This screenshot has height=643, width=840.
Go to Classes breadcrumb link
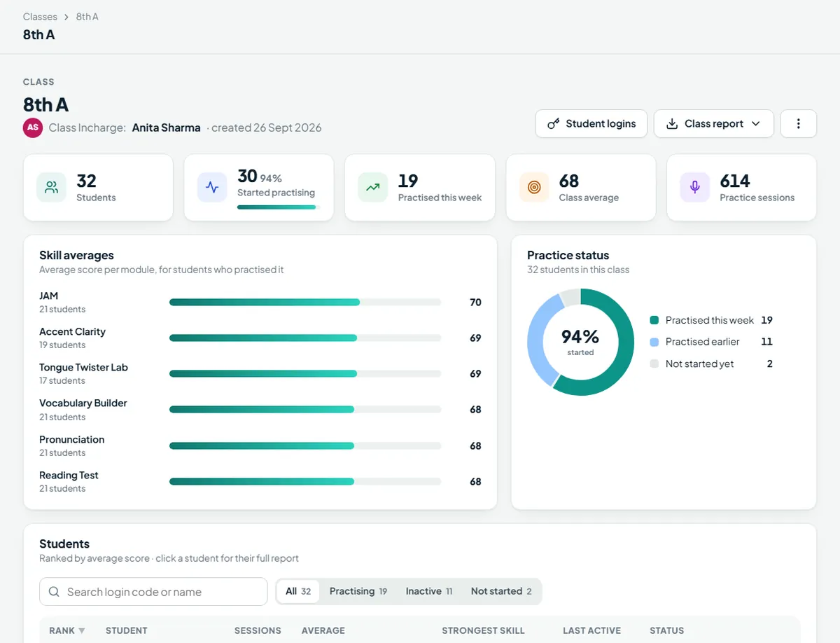tap(40, 17)
